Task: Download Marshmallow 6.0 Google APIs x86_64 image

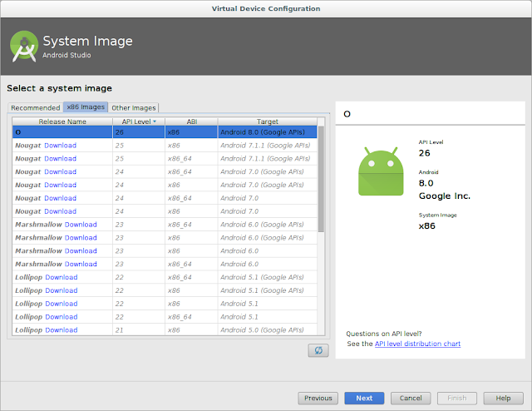Action: tap(81, 225)
